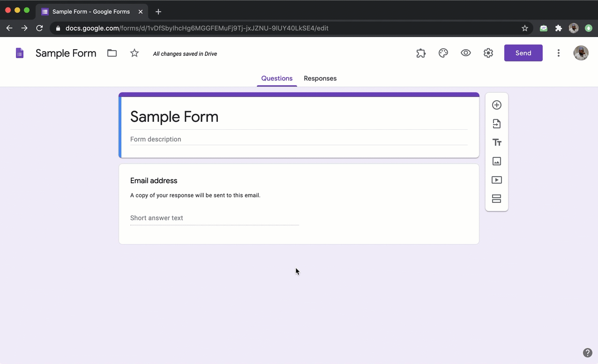Image resolution: width=598 pixels, height=364 pixels.
Task: Add title and description via Tt icon
Action: [x=497, y=142]
